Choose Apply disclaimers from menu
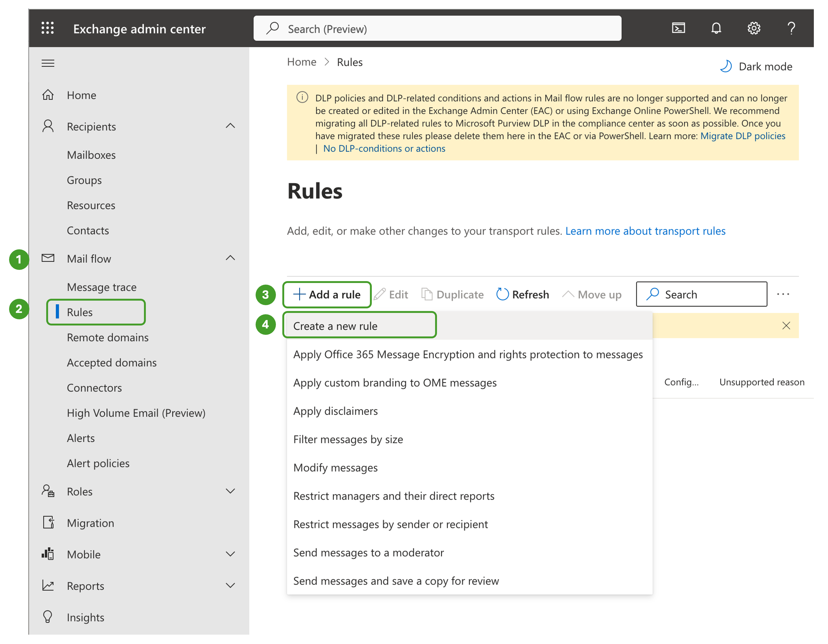This screenshot has width=828, height=644. point(335,411)
